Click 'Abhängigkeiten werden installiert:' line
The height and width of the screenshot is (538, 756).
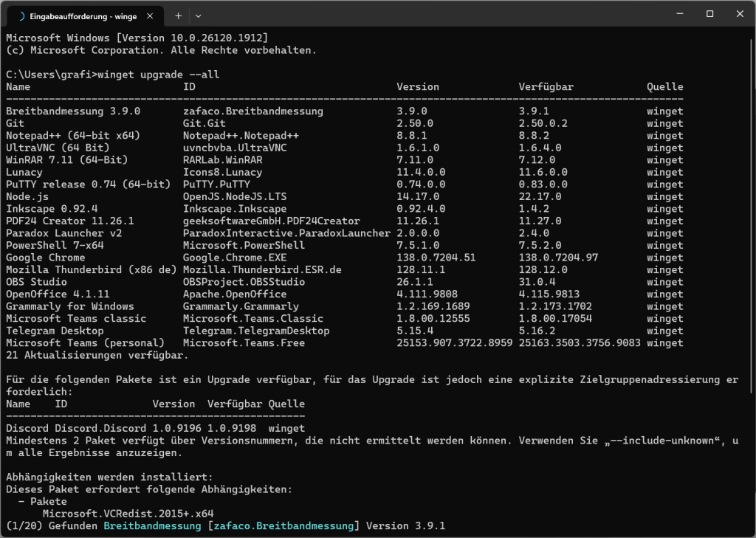pos(109,477)
